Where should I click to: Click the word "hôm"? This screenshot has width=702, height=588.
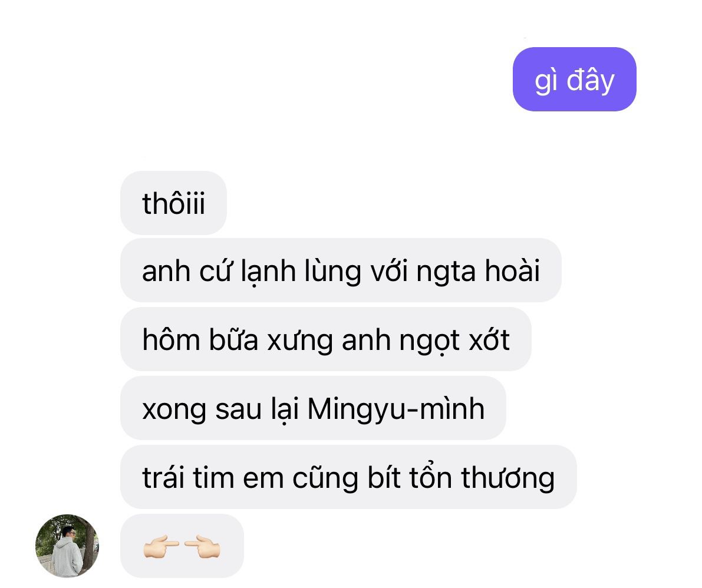point(171,339)
